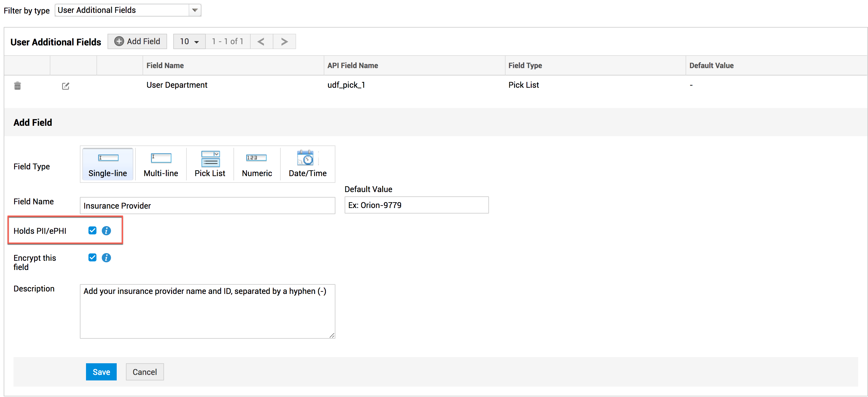Select the Single-line field type

108,164
